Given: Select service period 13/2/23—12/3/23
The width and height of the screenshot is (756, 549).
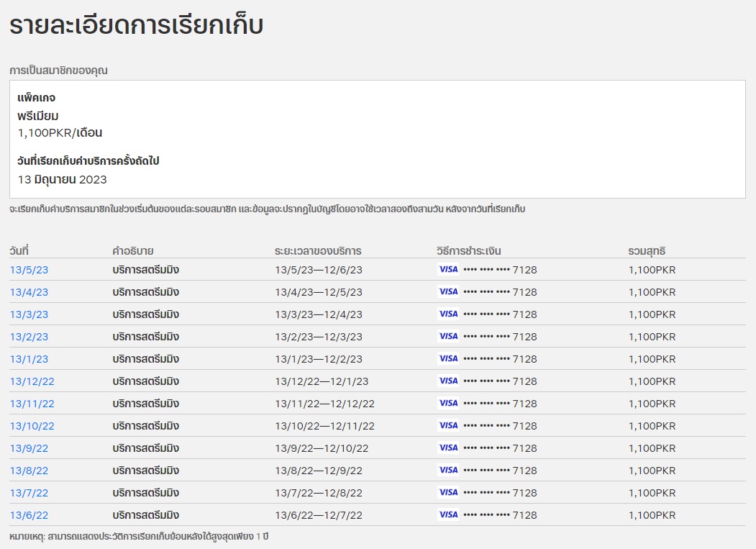Looking at the screenshot, I should coord(319,337).
